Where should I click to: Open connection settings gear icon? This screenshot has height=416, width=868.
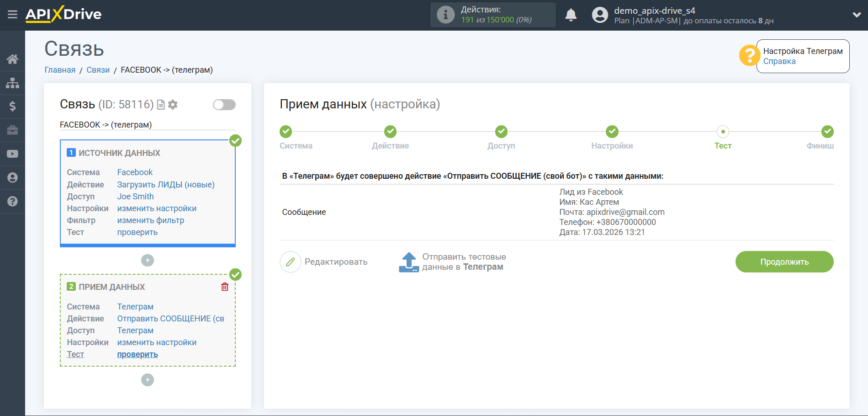point(173,105)
